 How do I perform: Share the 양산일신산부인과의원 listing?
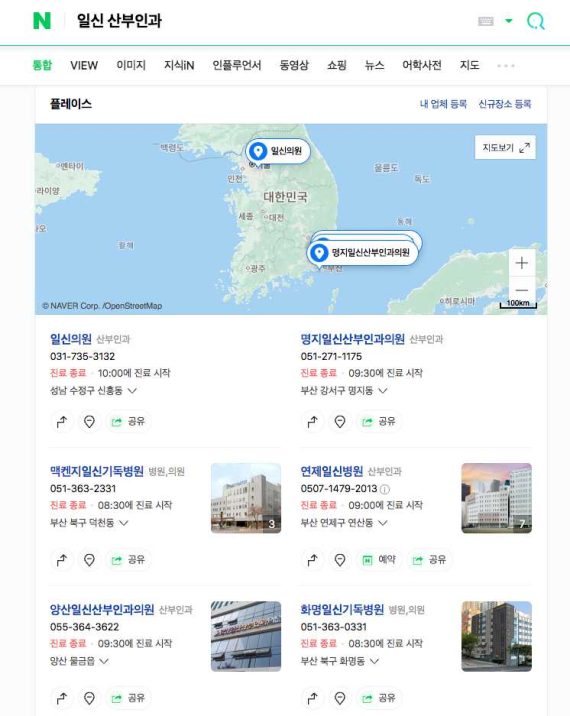tap(128, 698)
